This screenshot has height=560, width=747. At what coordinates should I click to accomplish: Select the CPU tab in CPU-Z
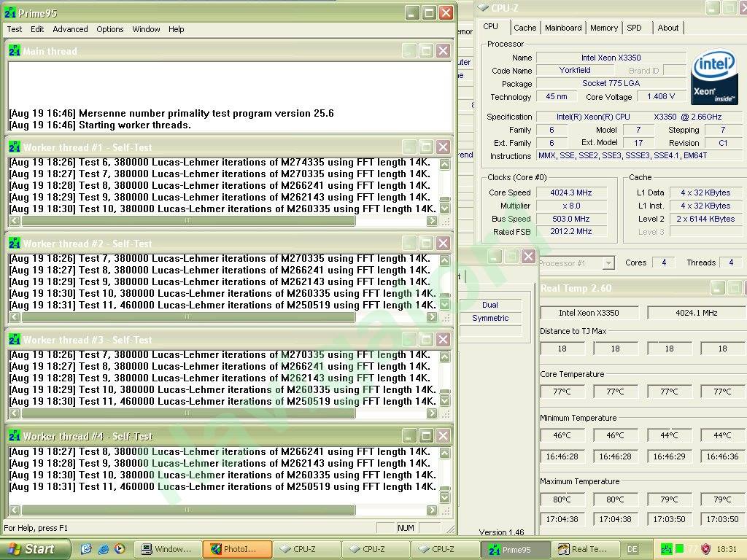(491, 27)
